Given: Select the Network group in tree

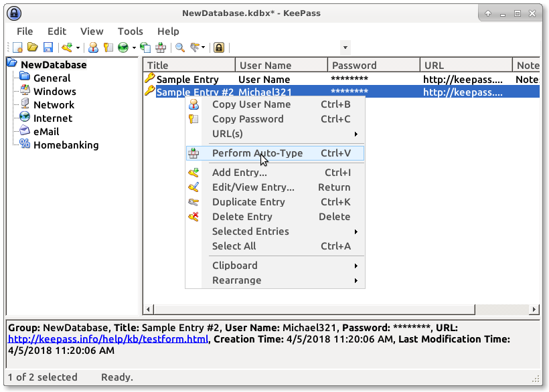Looking at the screenshot, I should tap(54, 104).
